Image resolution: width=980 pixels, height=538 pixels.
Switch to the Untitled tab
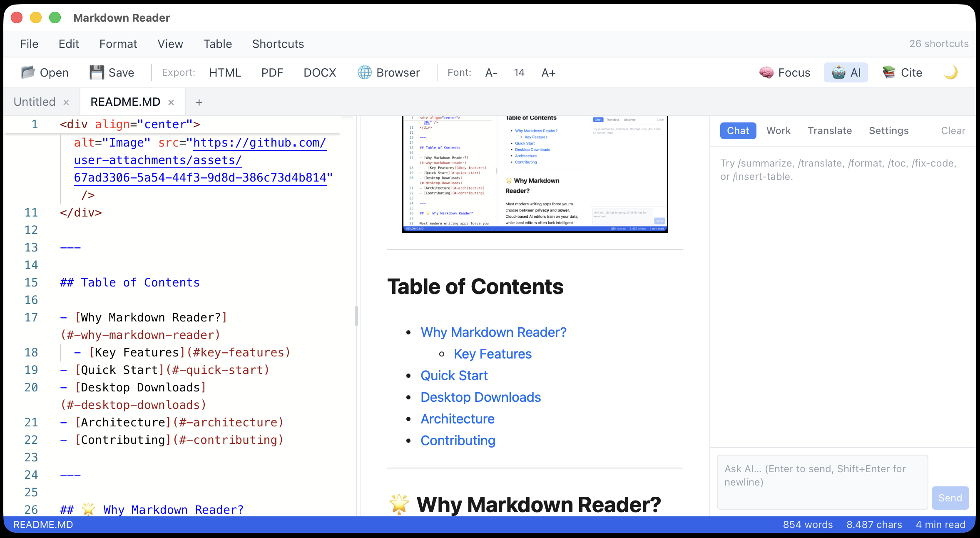[x=35, y=102]
